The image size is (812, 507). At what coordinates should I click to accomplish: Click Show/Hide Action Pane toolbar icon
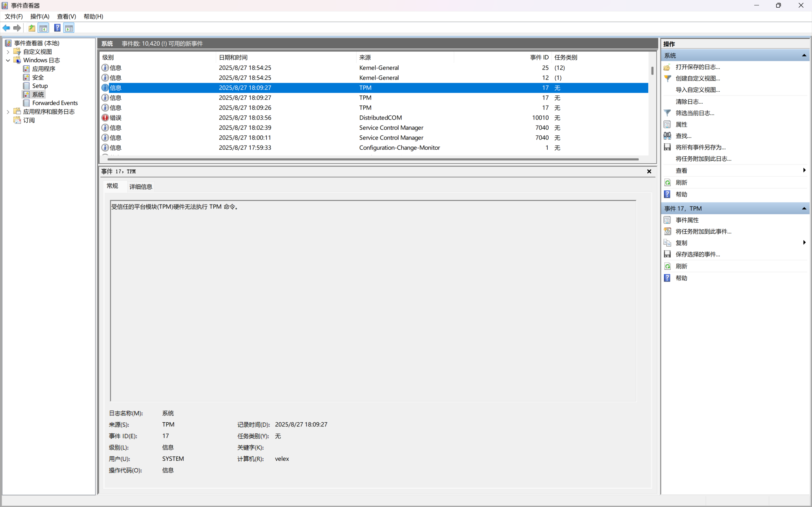(69, 28)
